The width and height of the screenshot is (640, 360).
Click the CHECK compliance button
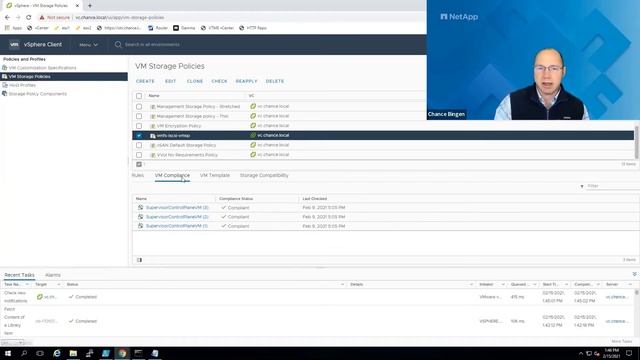coord(219,81)
